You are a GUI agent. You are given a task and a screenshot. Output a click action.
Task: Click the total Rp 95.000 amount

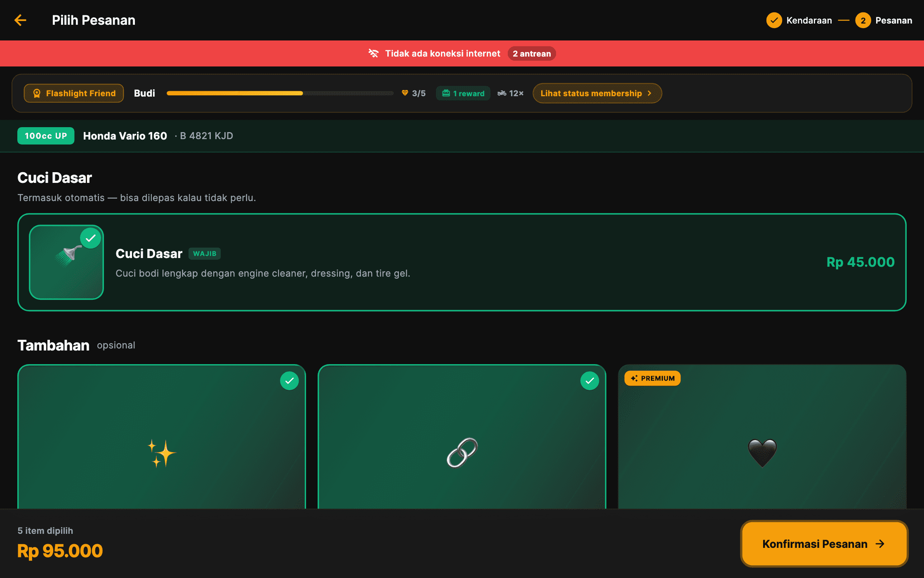coord(60,551)
